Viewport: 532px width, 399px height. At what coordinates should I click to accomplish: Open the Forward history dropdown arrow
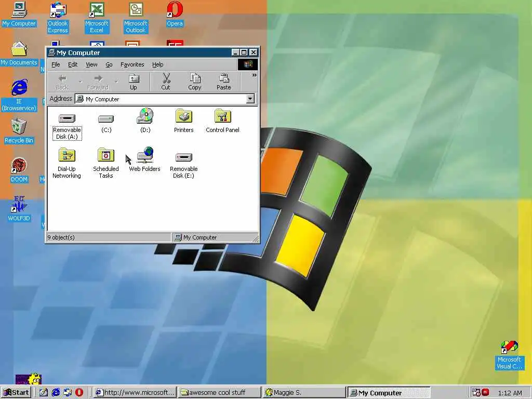[x=116, y=82]
